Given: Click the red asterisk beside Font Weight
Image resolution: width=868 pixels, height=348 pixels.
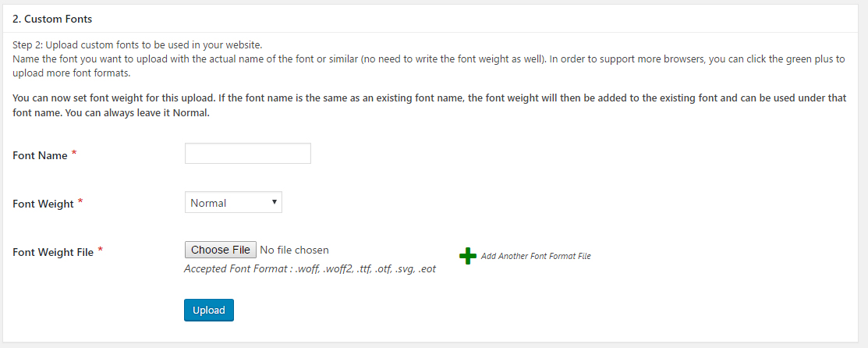Looking at the screenshot, I should [80, 202].
